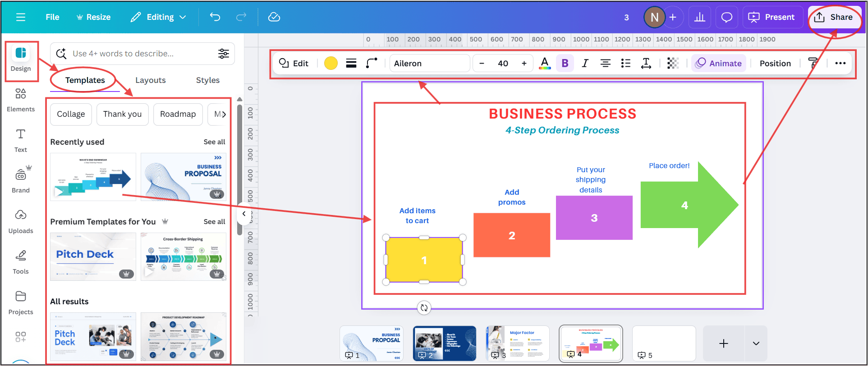
Task: Open the comments speech bubble icon
Action: (x=726, y=17)
